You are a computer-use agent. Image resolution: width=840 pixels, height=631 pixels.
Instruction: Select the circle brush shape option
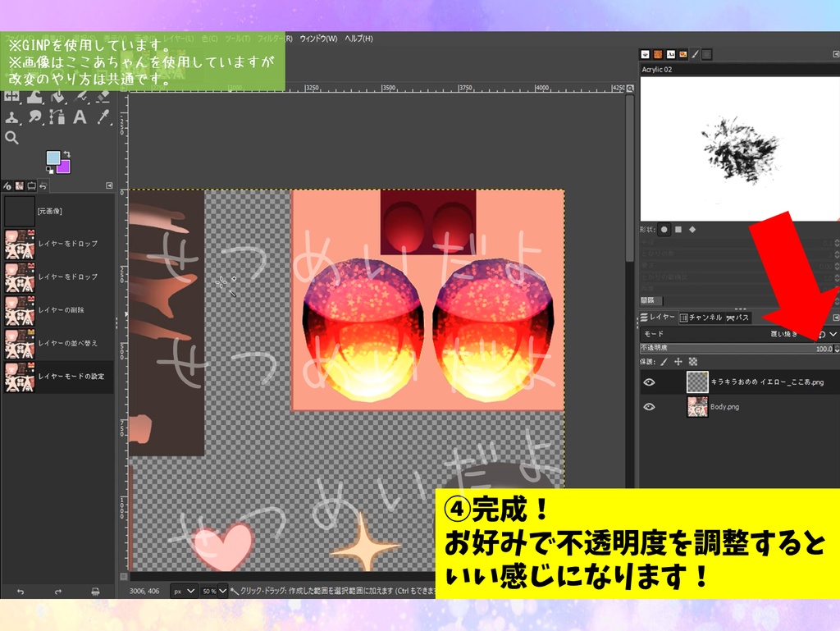(x=664, y=230)
